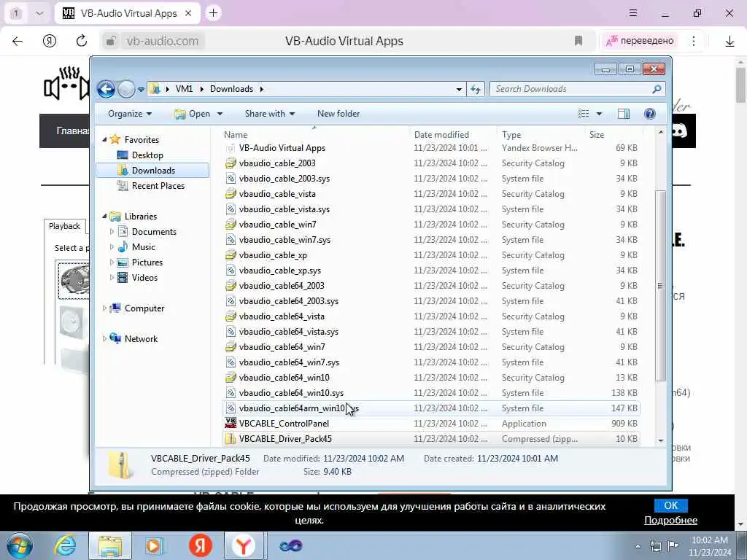The image size is (747, 560).
Task: Open a new browser tab
Action: 213,13
